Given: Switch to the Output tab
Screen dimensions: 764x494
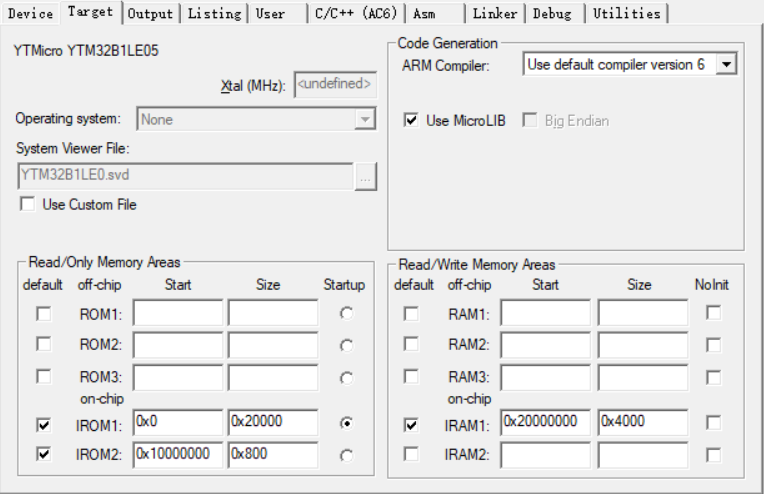Looking at the screenshot, I should pos(150,13).
